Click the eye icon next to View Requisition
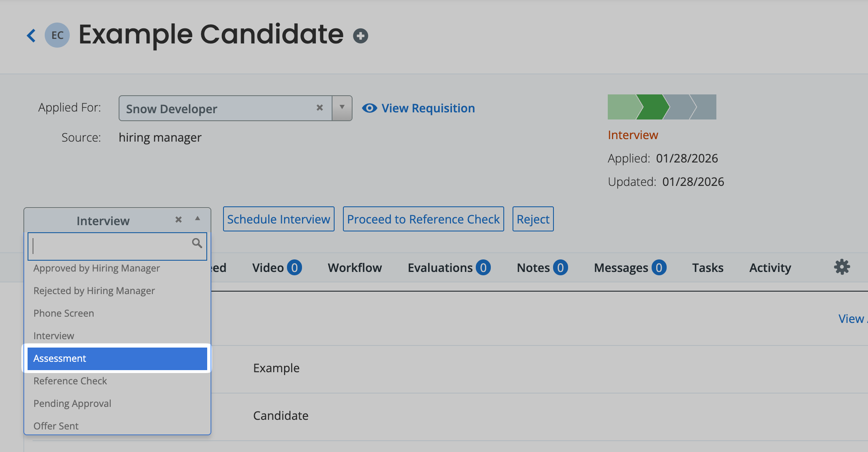This screenshot has height=452, width=868. (369, 108)
